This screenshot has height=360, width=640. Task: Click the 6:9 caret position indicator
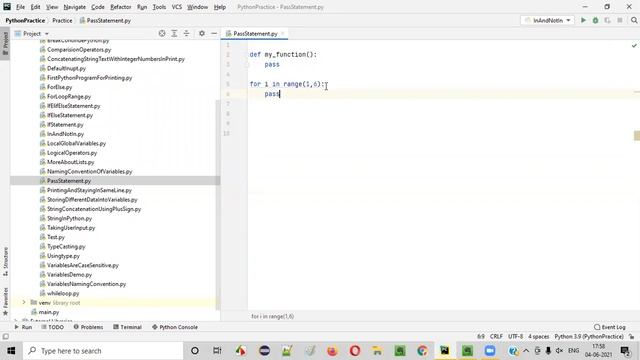coord(481,337)
